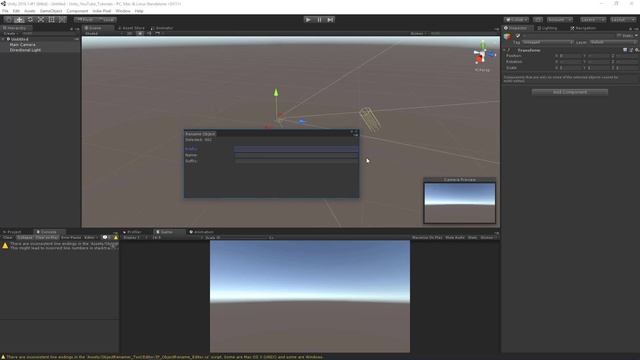The image size is (640, 360).
Task: Select the Scale tool in the toolbar
Action: coord(41,20)
